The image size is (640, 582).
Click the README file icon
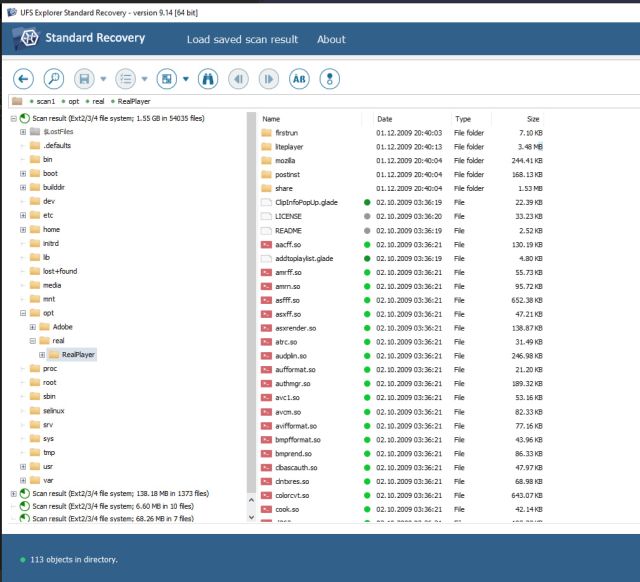(266, 231)
